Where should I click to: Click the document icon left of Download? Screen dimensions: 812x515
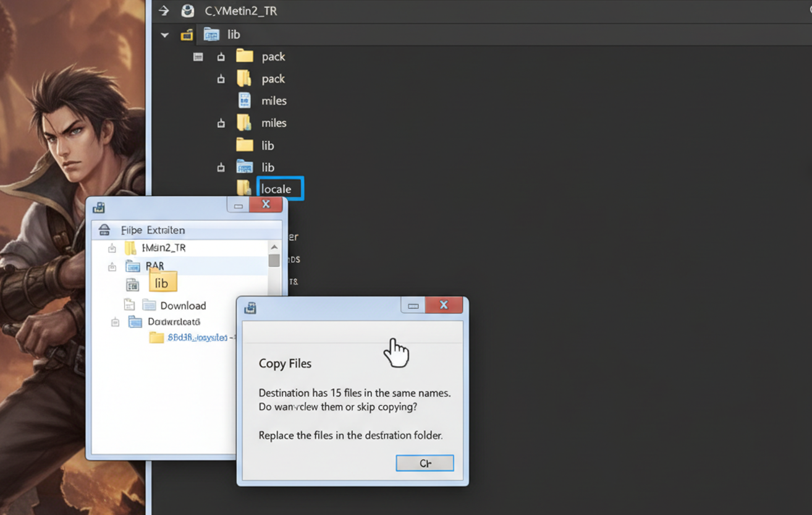129,305
